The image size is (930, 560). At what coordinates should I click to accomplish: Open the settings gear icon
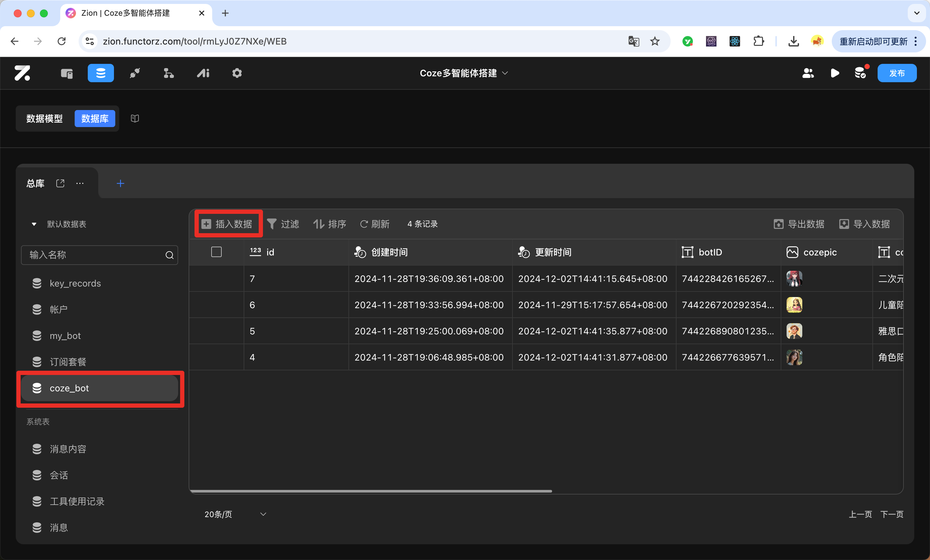[237, 73]
